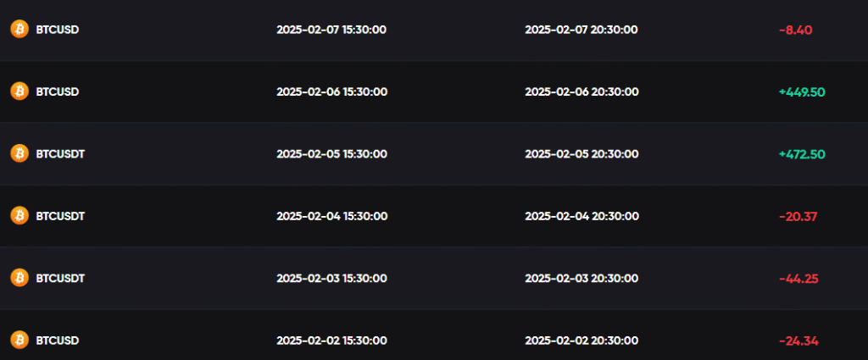The width and height of the screenshot is (868, 360).
Task: Select BTCUSDT label for 2025-02-04 trade
Action: click(x=60, y=216)
